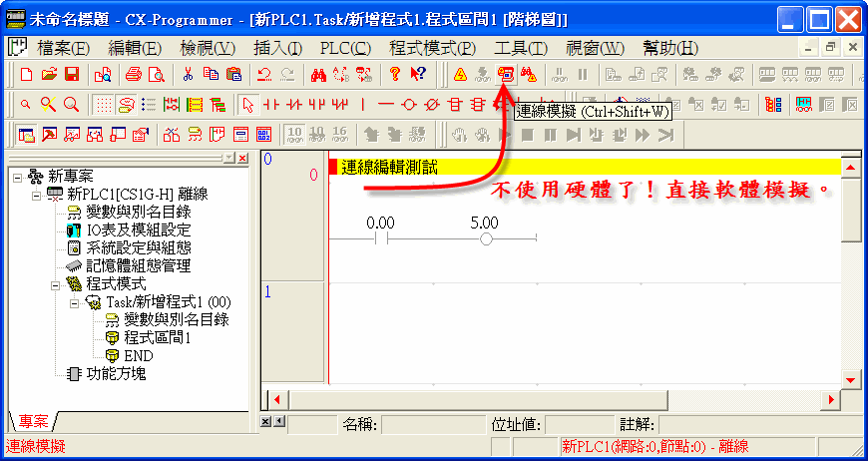This screenshot has height=461, width=868.
Task: Click the New file icon
Action: 26,74
